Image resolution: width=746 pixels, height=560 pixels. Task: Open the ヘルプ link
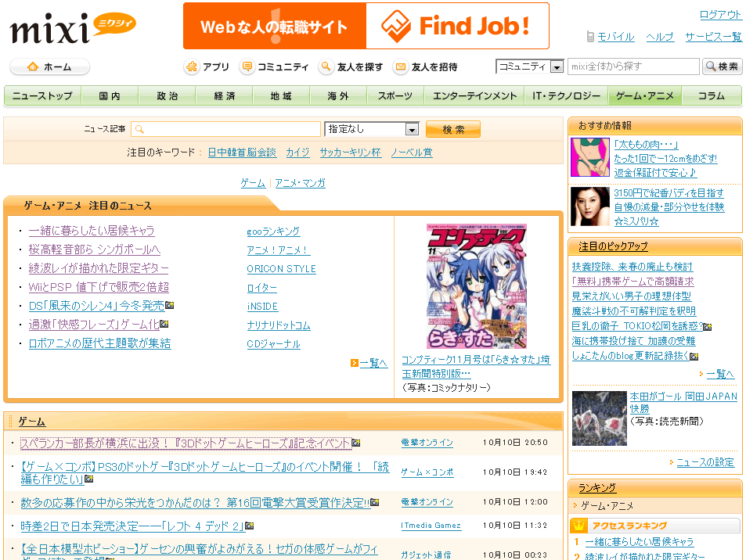(x=659, y=37)
